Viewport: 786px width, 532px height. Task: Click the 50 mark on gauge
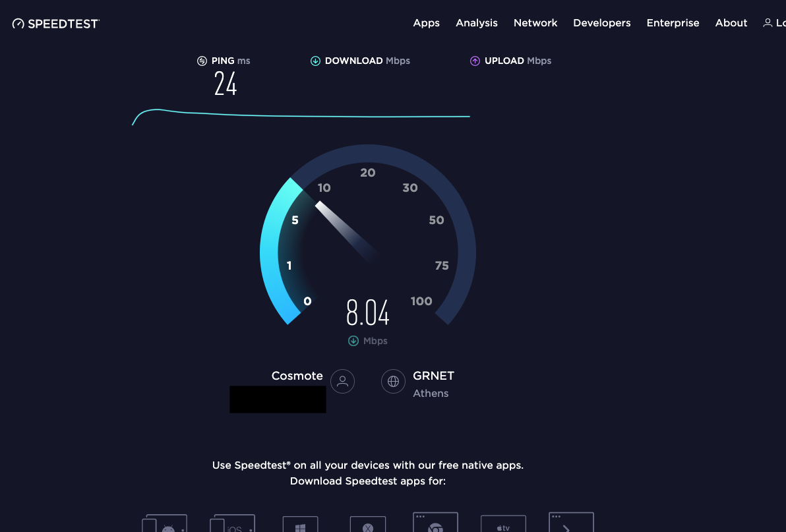click(436, 220)
